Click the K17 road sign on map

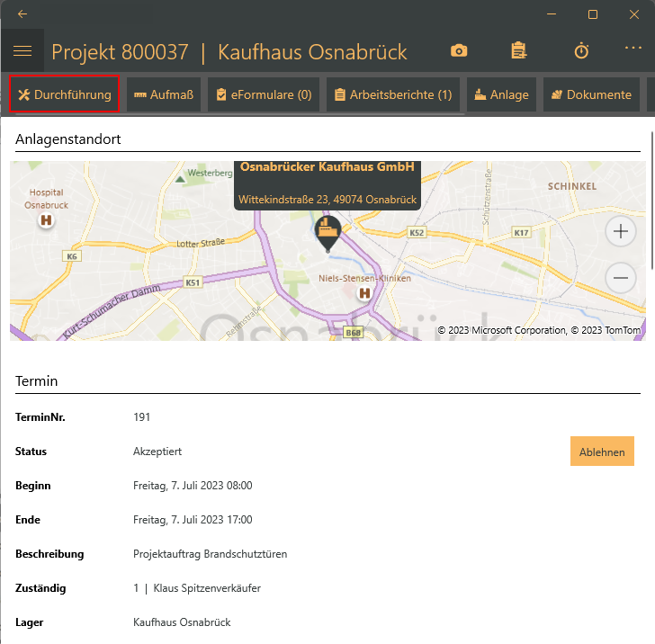point(521,233)
